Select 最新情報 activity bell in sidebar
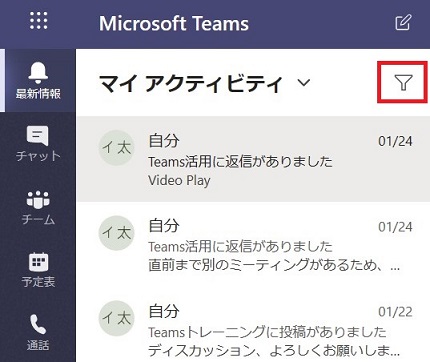This screenshot has height=362, width=430. [x=38, y=80]
